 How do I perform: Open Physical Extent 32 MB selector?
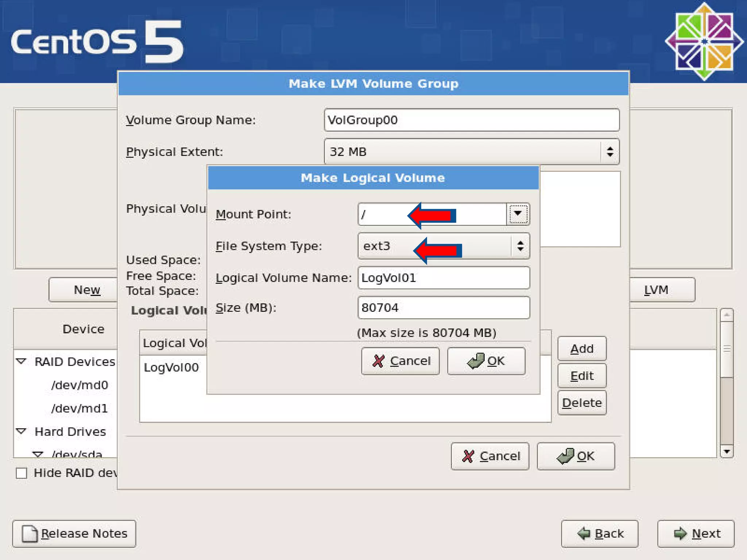tap(471, 152)
